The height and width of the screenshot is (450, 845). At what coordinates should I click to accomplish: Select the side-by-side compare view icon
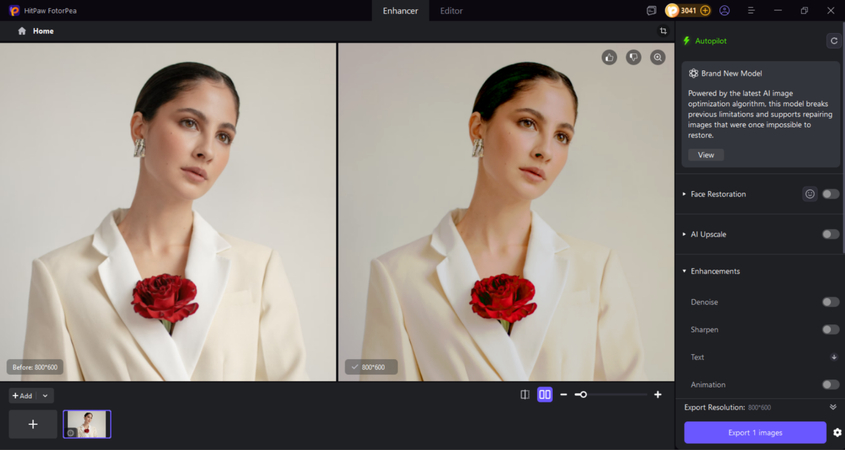coord(545,394)
